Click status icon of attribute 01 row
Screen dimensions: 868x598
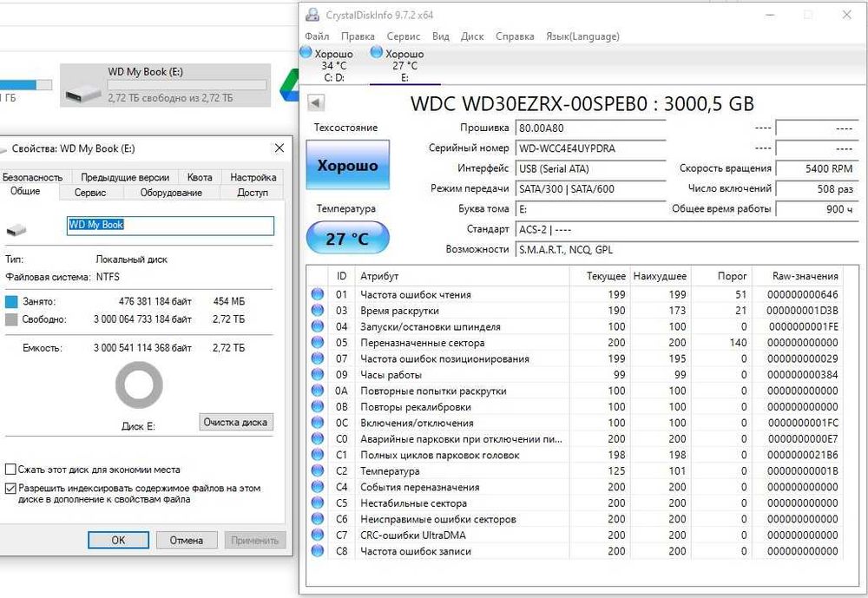[317, 294]
